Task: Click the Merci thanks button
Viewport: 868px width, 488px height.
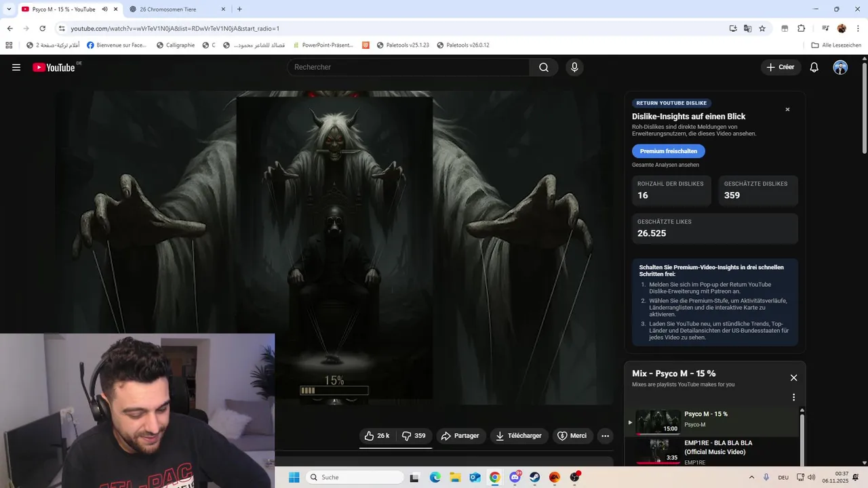Action: (x=572, y=436)
